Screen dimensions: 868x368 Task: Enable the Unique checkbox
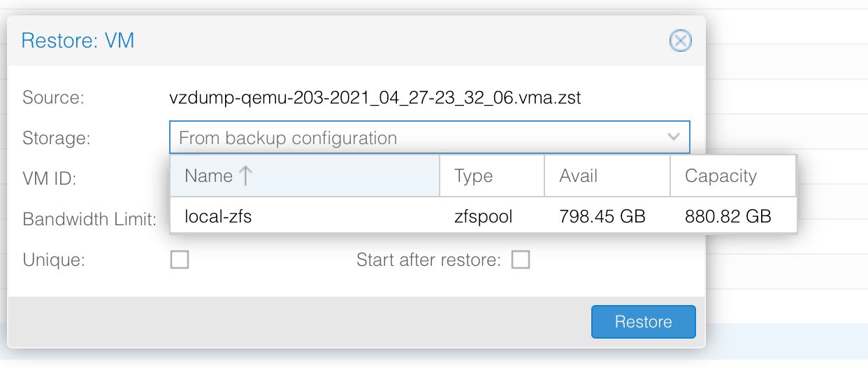pyautogui.click(x=180, y=260)
